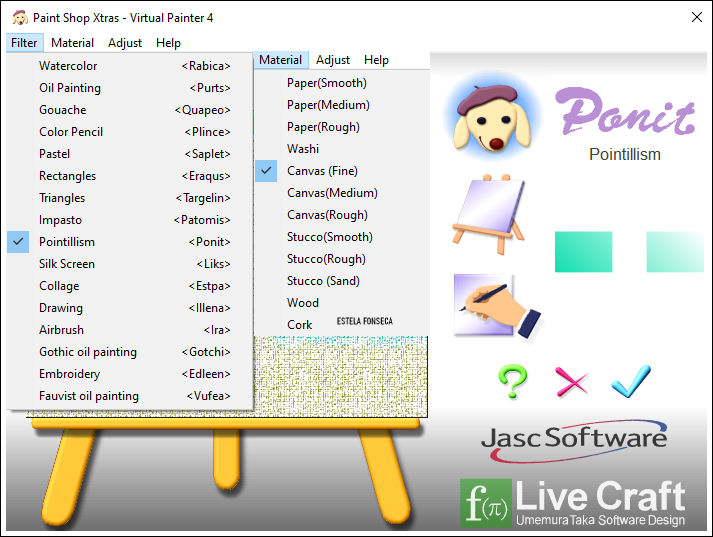The width and height of the screenshot is (713, 537).
Task: Click the Pointillism label under Ponit logo
Action: pyautogui.click(x=625, y=155)
